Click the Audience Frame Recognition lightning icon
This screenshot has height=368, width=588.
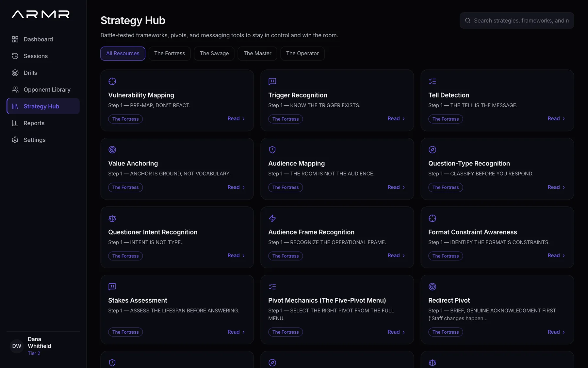tap(272, 219)
